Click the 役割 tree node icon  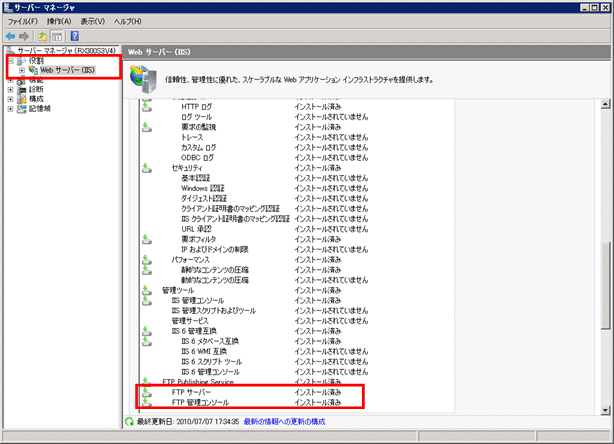(x=22, y=61)
